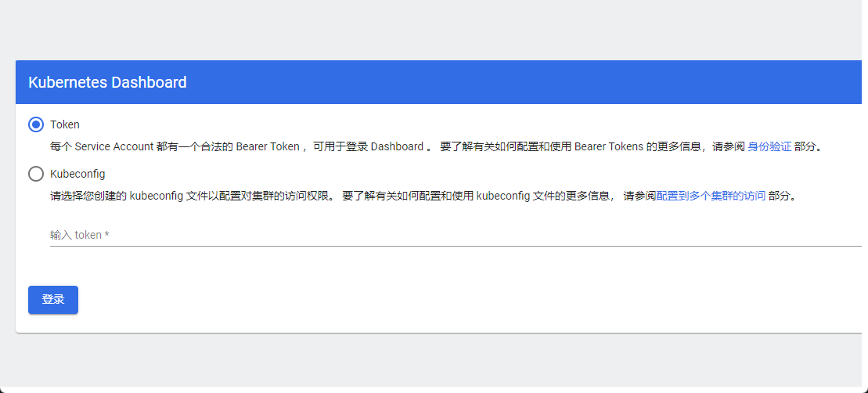Select the Token radio button
This screenshot has height=393, width=868.
(36, 124)
